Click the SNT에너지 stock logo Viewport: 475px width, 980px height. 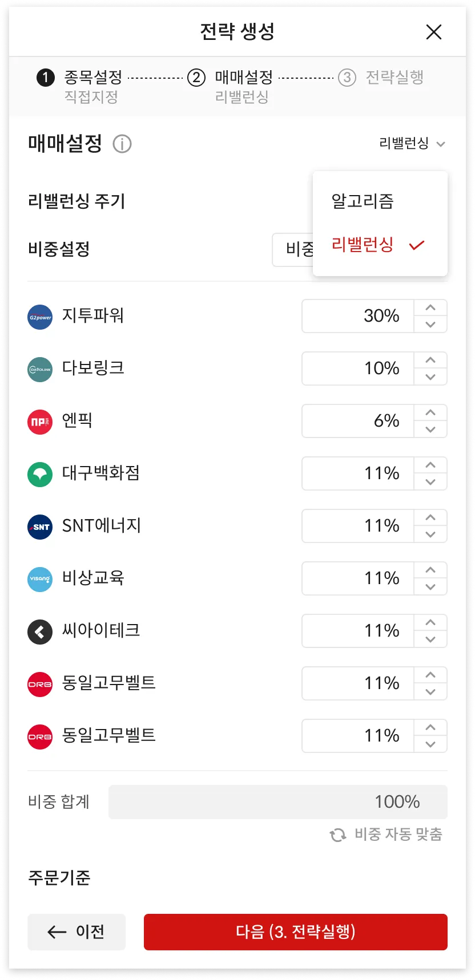[x=40, y=527]
